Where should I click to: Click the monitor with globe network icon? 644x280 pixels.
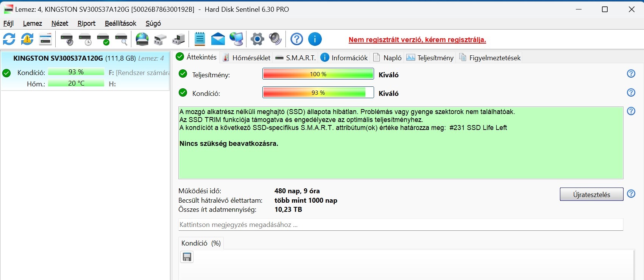(x=237, y=39)
